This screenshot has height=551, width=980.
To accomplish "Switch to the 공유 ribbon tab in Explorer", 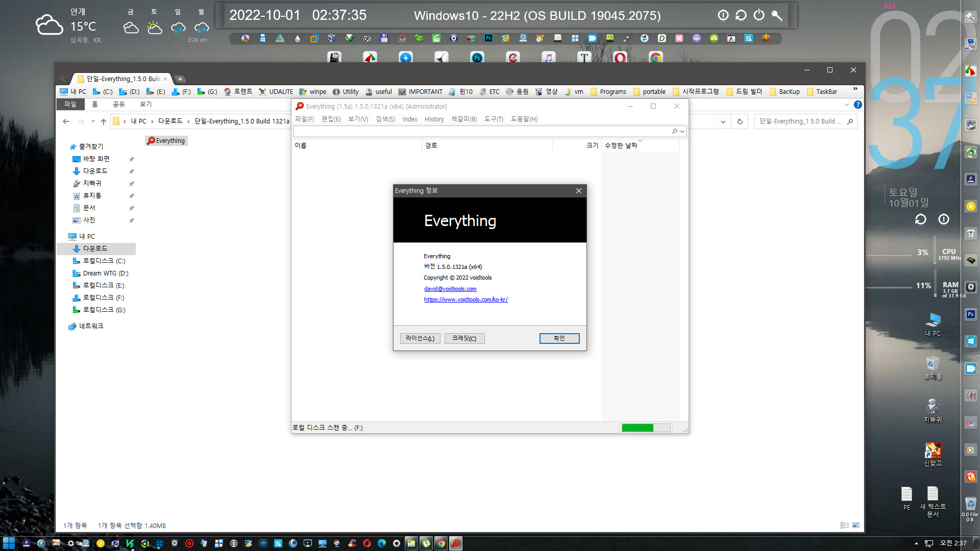I will pos(118,104).
